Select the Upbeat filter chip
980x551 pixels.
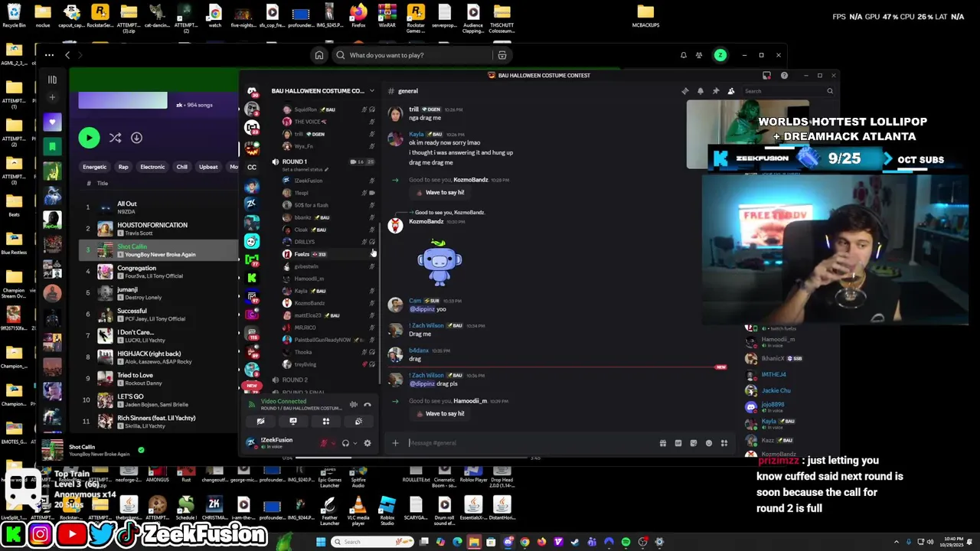208,167
